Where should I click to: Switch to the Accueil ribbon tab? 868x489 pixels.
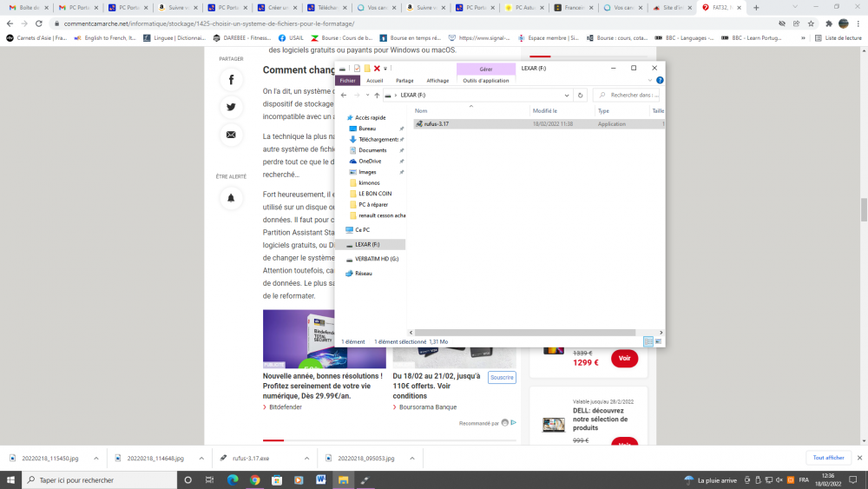point(375,80)
